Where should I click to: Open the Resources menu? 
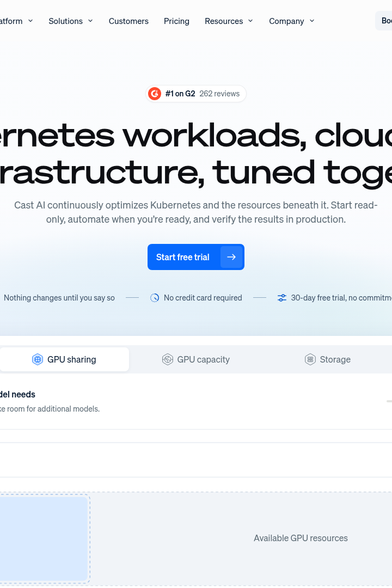[x=229, y=21]
